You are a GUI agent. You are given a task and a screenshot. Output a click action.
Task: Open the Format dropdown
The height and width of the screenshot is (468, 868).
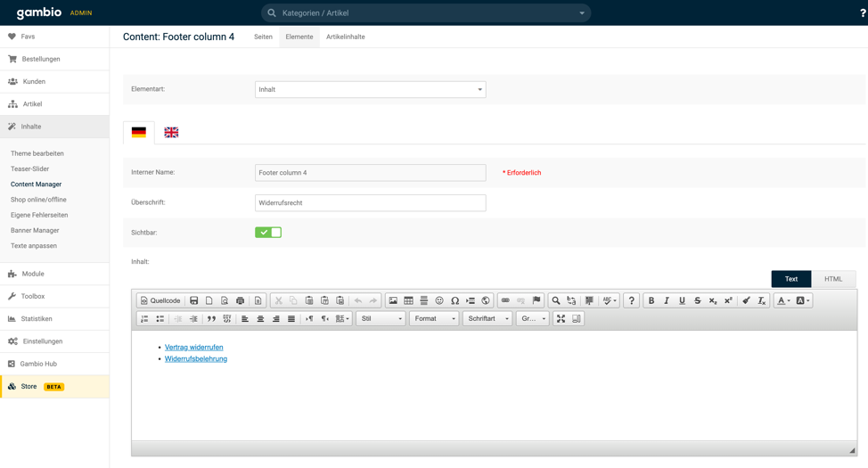click(x=434, y=319)
